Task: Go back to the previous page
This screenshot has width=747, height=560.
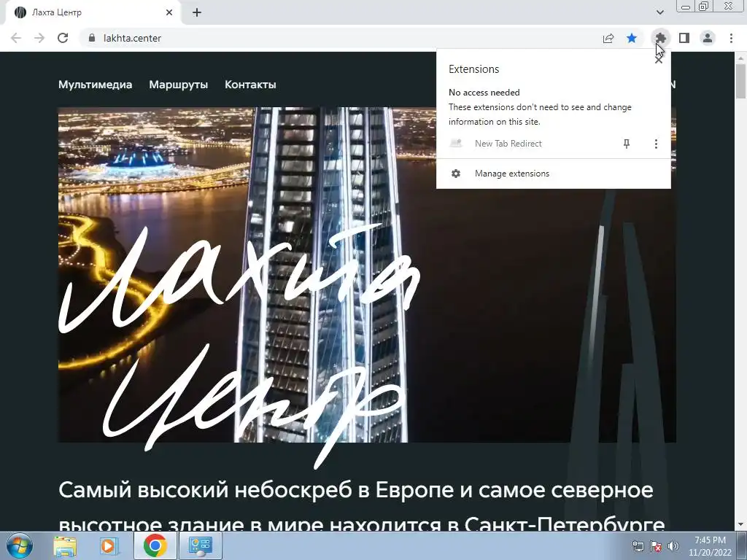Action: click(16, 38)
